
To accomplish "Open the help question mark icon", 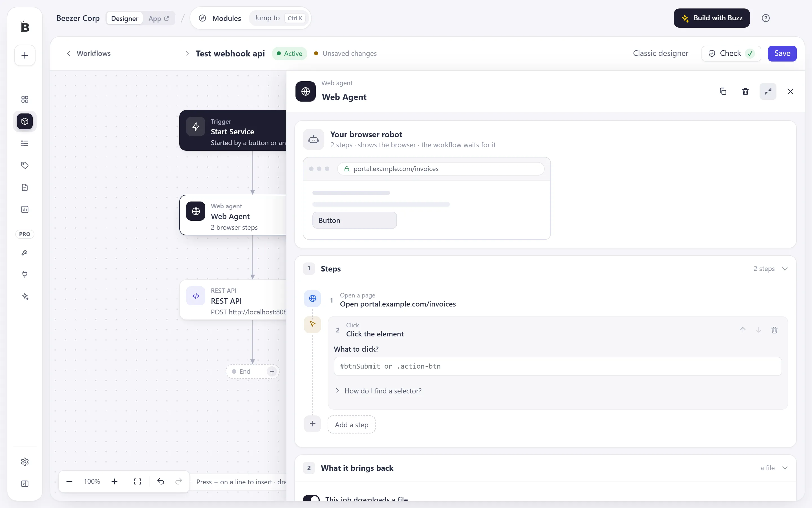I will tap(765, 18).
